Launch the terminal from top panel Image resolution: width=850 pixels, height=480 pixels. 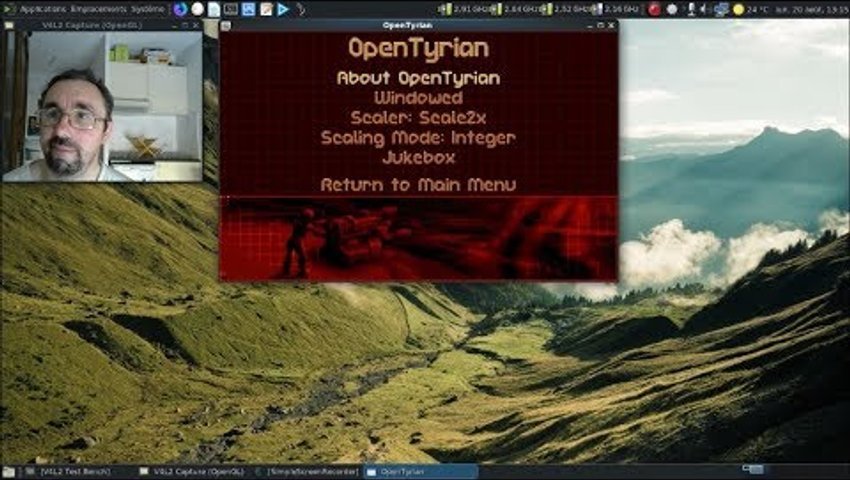pos(231,9)
